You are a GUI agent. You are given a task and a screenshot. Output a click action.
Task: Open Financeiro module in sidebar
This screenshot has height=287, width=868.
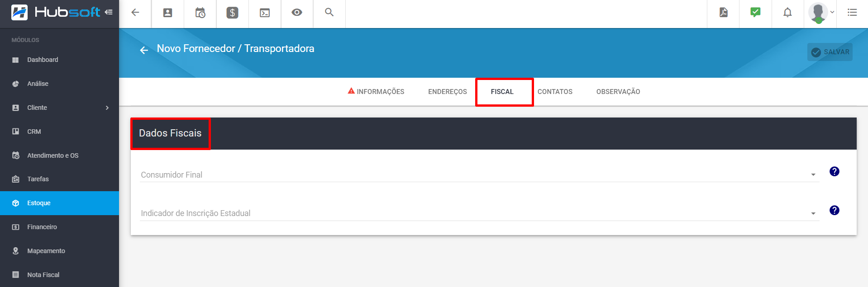(x=59, y=227)
